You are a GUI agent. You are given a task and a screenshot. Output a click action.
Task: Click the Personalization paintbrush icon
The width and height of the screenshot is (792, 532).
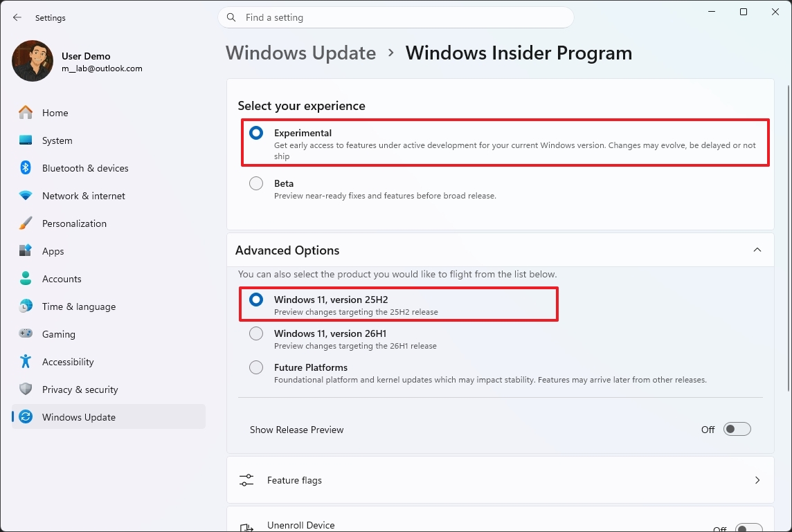click(25, 223)
